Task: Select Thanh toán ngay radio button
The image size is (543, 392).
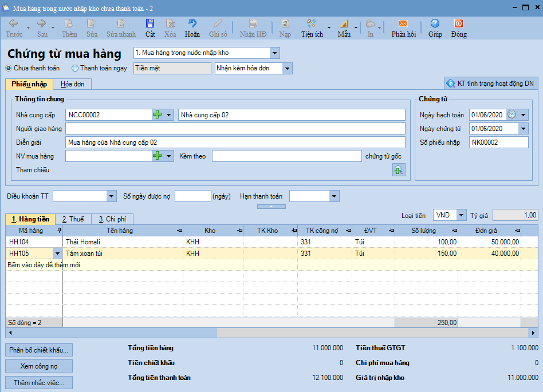Action: [x=75, y=68]
